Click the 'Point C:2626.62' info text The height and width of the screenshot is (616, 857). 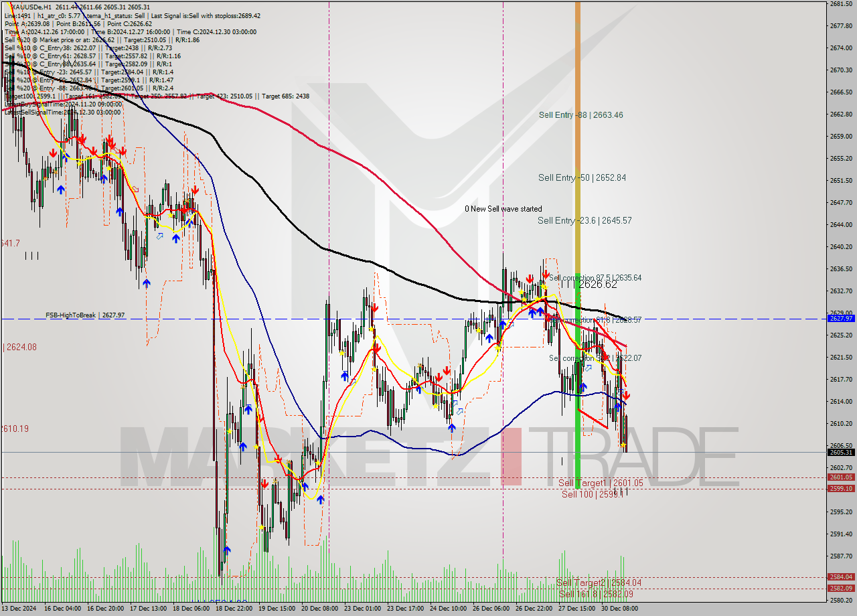pyautogui.click(x=129, y=23)
